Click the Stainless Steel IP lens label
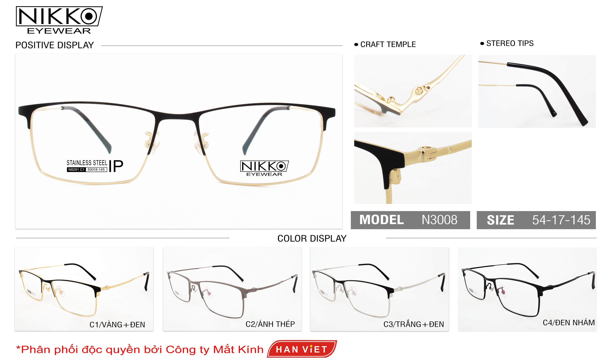Image resolution: width=613 pixels, height=364 pixels. tap(95, 166)
